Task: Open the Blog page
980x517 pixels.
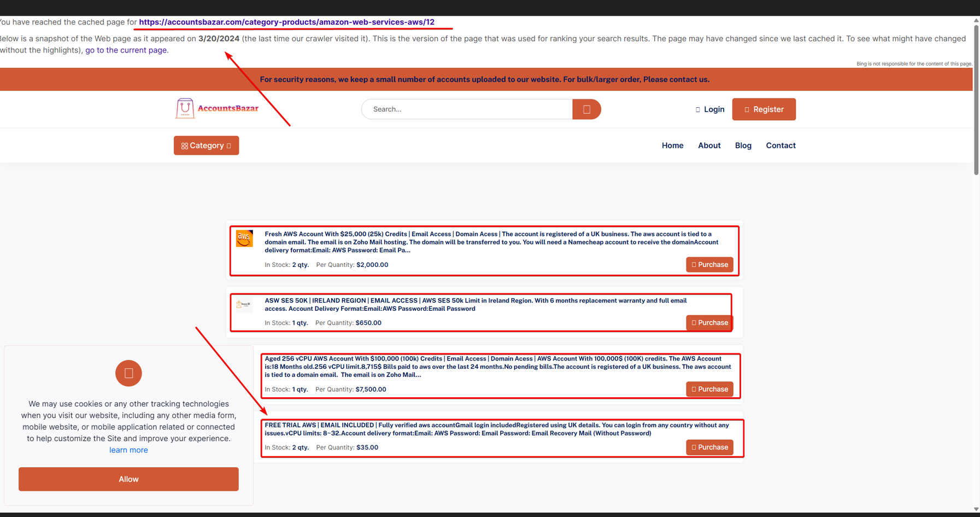Action: tap(743, 146)
